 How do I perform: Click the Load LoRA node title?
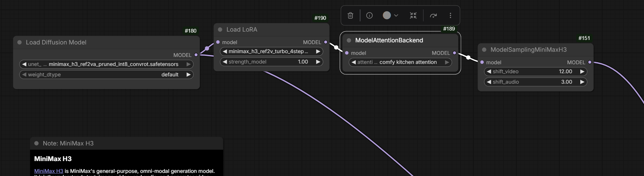coord(242,30)
